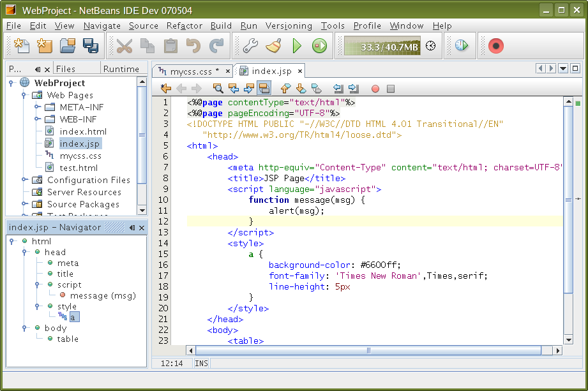Click the Cut scissors icon

(x=124, y=46)
